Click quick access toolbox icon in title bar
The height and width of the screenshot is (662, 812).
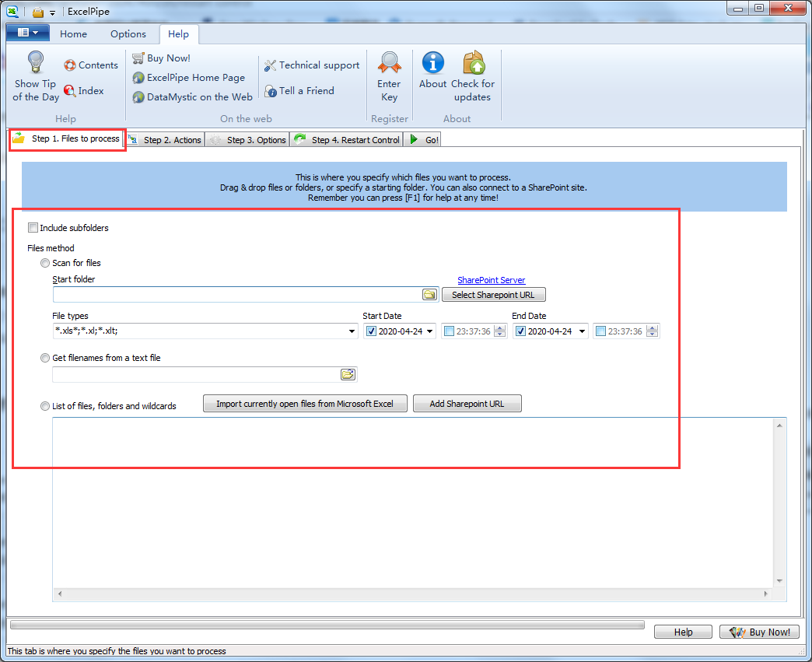pos(38,12)
